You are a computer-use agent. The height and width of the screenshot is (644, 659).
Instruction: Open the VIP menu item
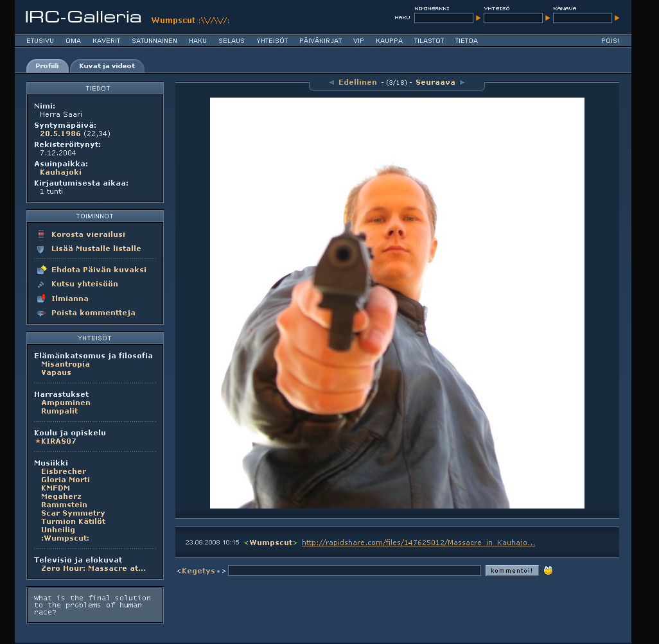tap(358, 40)
